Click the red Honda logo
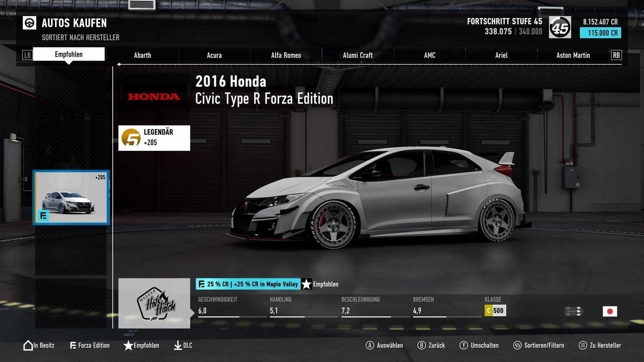 click(x=154, y=97)
